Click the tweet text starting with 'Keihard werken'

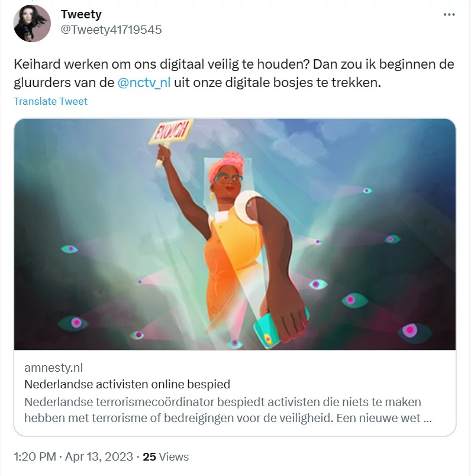pyautogui.click(x=234, y=73)
